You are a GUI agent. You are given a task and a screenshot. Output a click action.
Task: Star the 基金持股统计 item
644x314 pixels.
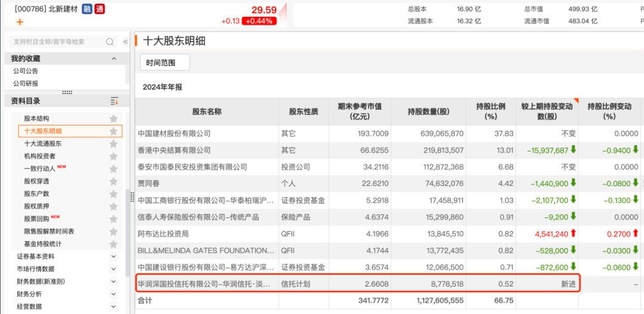coord(113,244)
